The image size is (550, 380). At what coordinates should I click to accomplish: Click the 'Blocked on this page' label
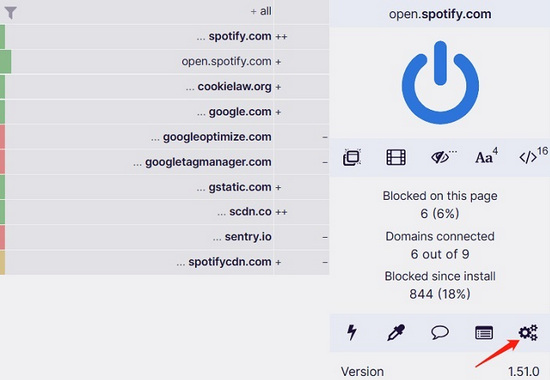[440, 196]
